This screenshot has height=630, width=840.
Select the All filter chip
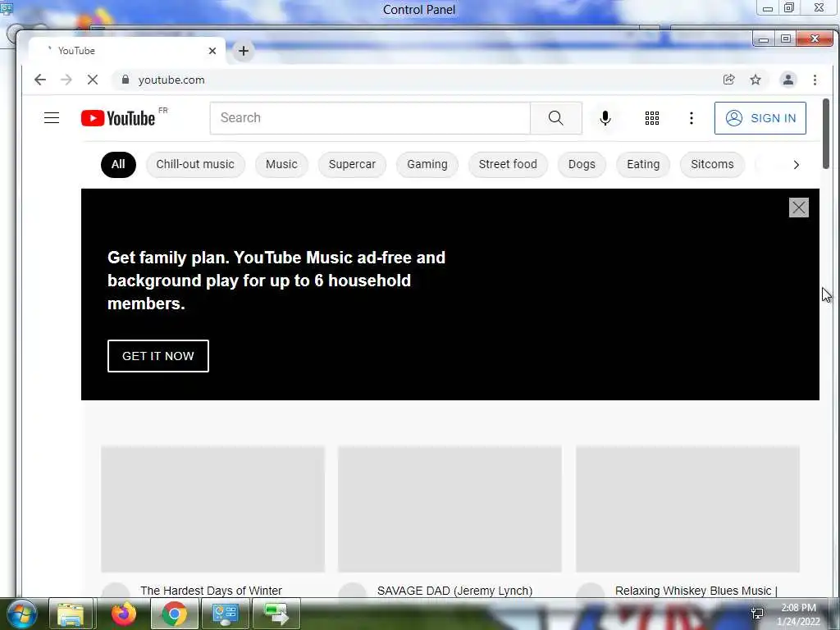pos(118,164)
